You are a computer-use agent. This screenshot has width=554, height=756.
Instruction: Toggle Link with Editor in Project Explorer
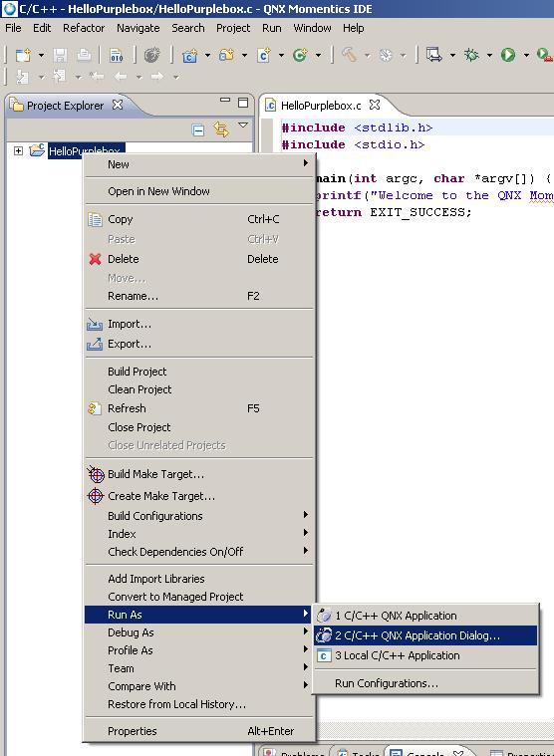point(221,129)
